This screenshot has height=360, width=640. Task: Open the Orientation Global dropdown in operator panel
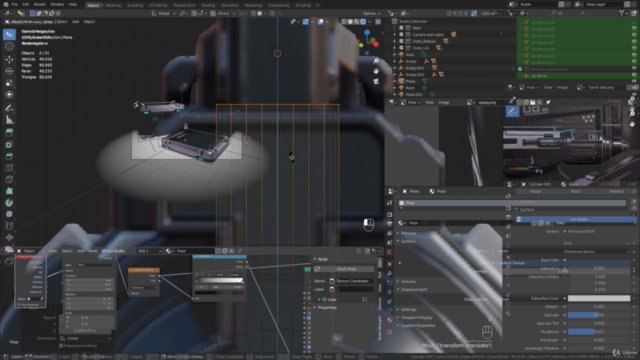tap(85, 338)
